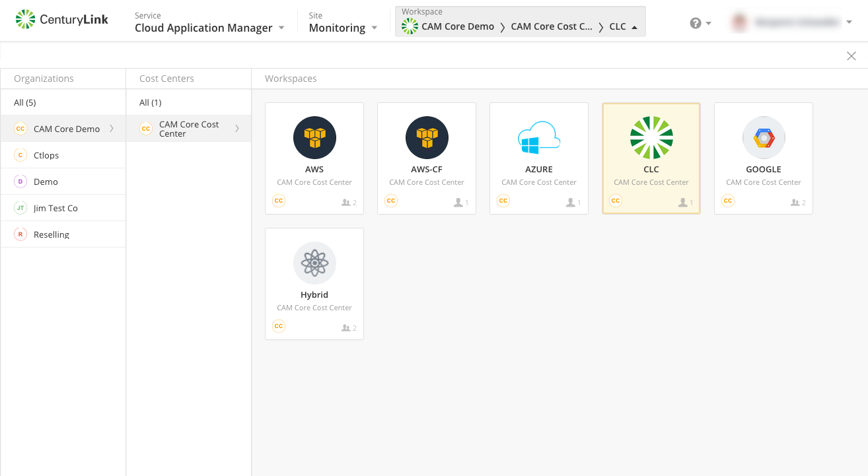Click workspace logo in header breadcrumb
Screen dimensions: 868x476
coord(410,26)
